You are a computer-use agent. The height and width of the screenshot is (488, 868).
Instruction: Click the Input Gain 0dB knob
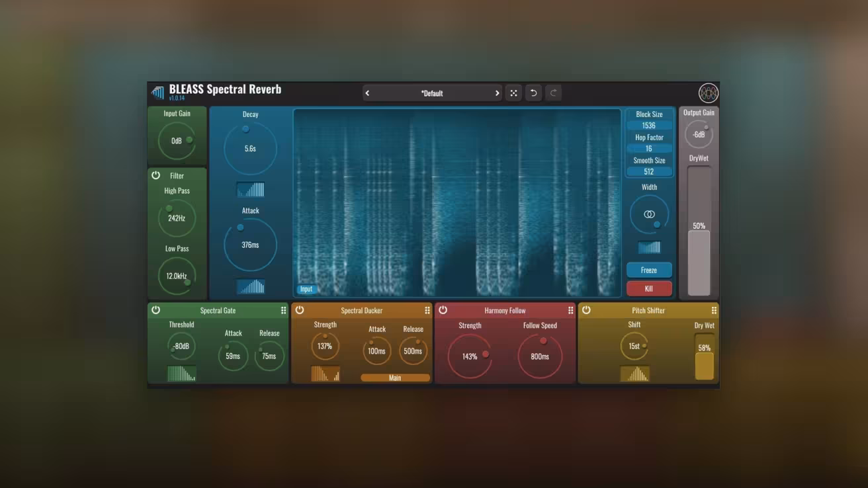coord(177,141)
